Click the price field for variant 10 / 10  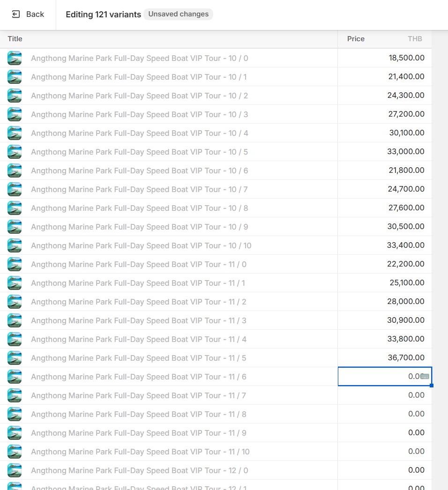384,245
